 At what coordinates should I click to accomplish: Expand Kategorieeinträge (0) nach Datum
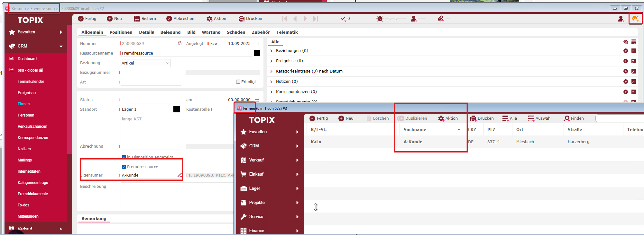coord(271,71)
